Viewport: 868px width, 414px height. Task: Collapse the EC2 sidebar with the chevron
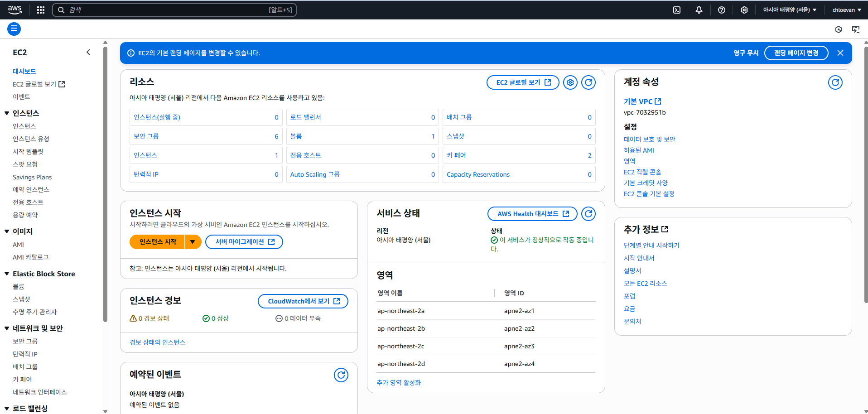pos(88,53)
